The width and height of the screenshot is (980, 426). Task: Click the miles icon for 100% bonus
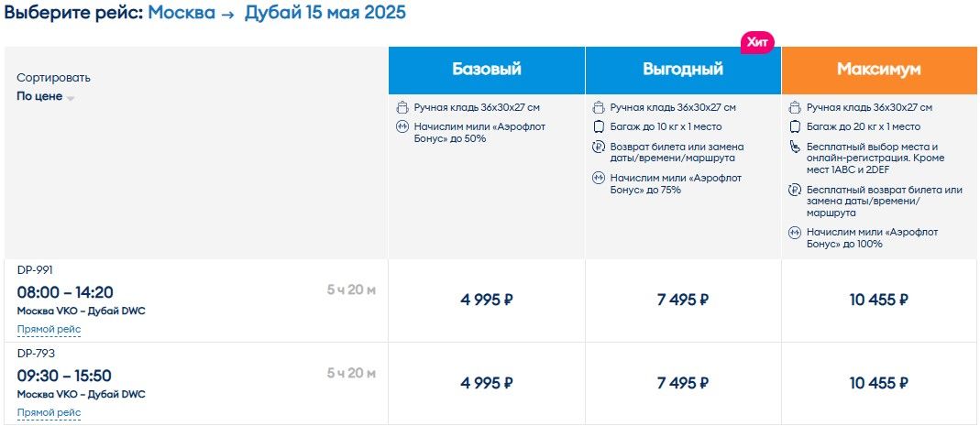(795, 233)
